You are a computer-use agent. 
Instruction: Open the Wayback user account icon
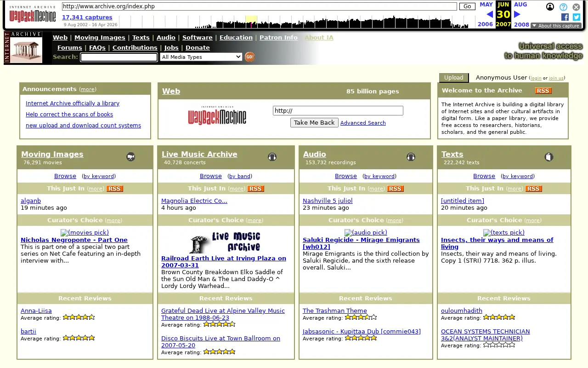click(x=550, y=7)
